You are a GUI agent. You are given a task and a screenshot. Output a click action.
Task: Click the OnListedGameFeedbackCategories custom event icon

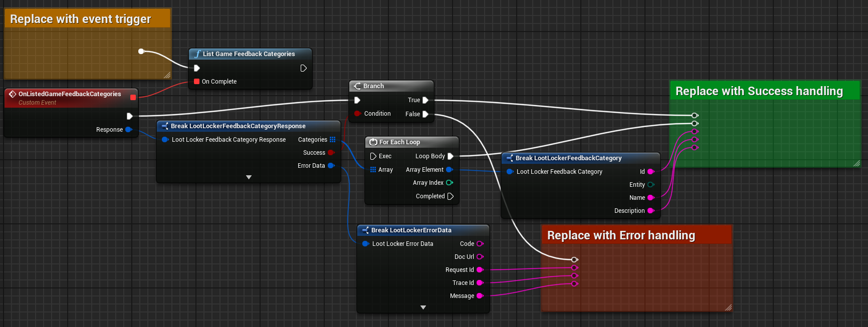(x=13, y=94)
